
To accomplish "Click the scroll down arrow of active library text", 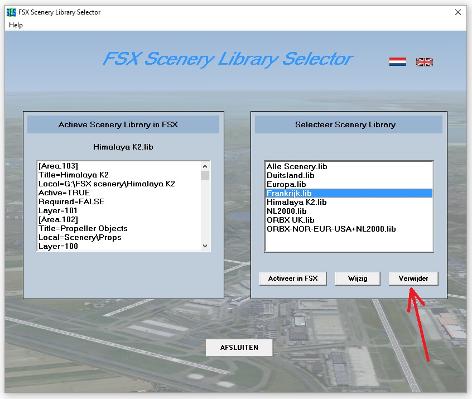I will (205, 246).
